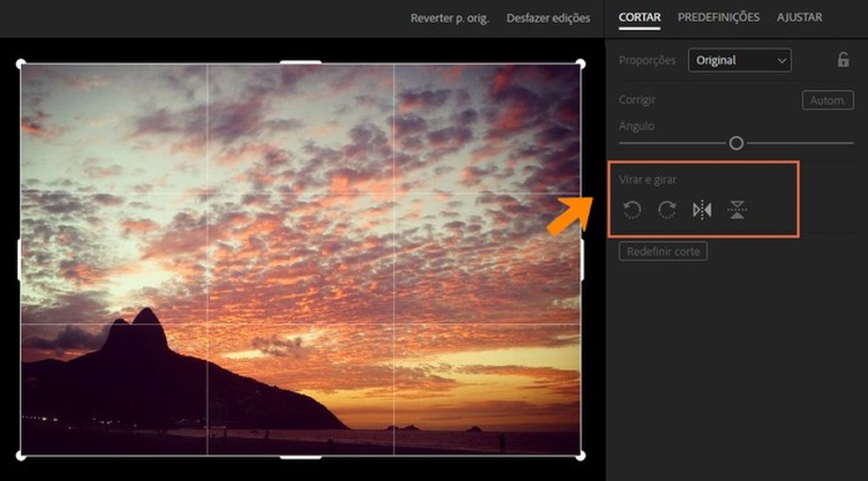Click the bottom-right crop corner handle
Image resolution: width=868 pixels, height=481 pixels.
click(580, 455)
